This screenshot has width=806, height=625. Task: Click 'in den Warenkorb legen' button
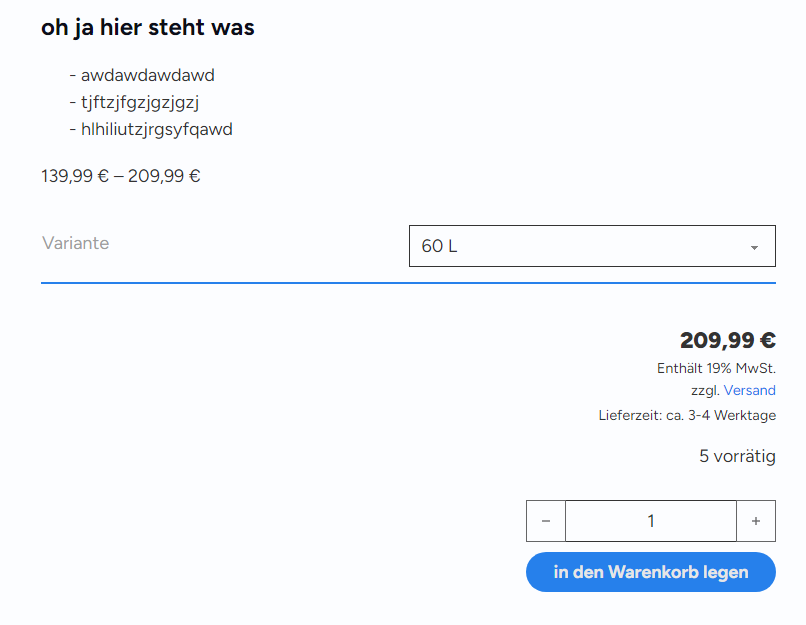click(x=651, y=572)
